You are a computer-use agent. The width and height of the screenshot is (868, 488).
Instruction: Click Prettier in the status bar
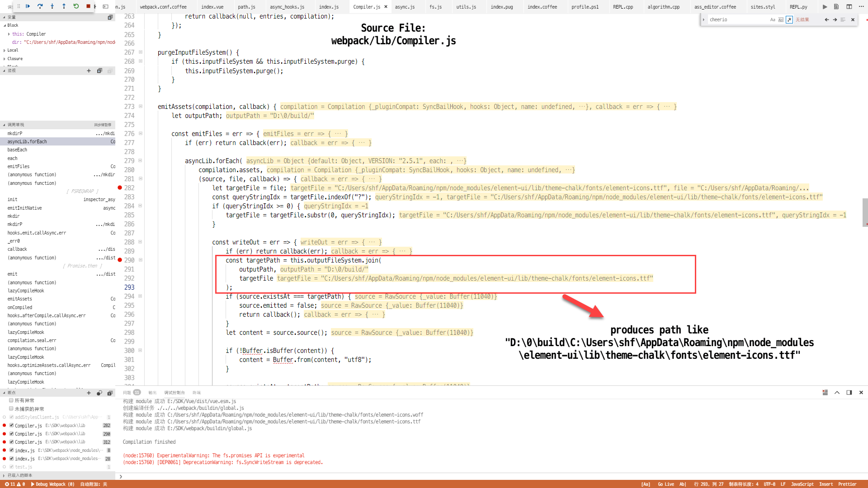click(x=847, y=484)
